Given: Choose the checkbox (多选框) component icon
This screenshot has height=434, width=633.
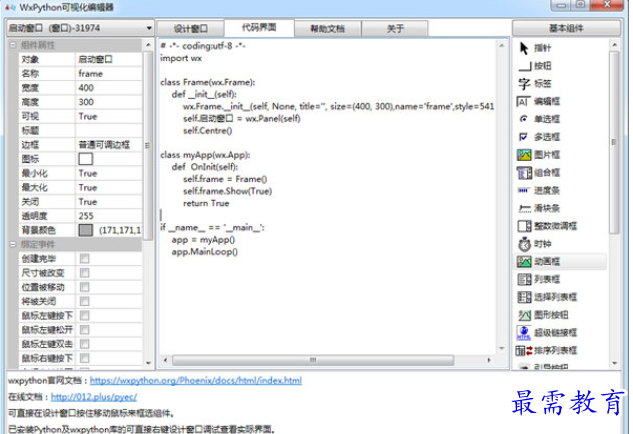Looking at the screenshot, I should [523, 137].
